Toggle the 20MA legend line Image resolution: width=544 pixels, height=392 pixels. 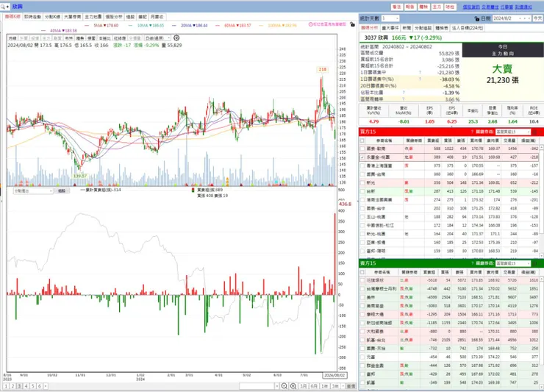(190, 25)
